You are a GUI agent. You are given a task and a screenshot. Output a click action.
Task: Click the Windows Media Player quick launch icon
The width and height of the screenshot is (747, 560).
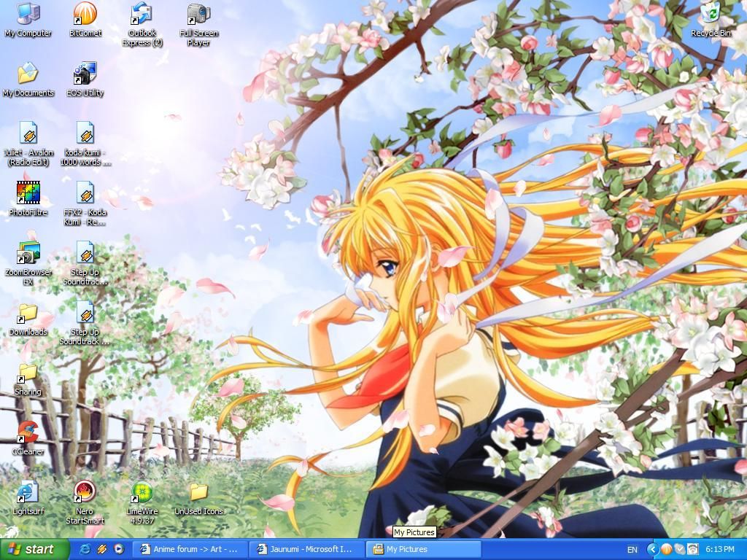(119, 549)
